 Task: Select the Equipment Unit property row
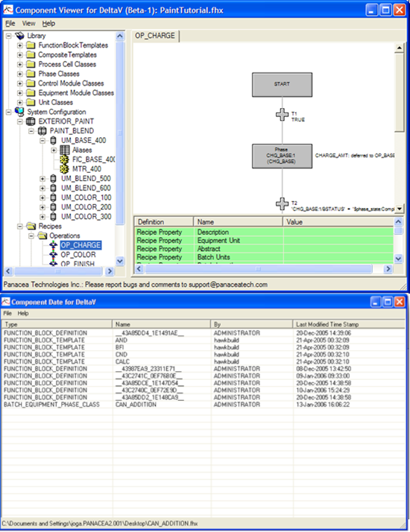pyautogui.click(x=264, y=240)
